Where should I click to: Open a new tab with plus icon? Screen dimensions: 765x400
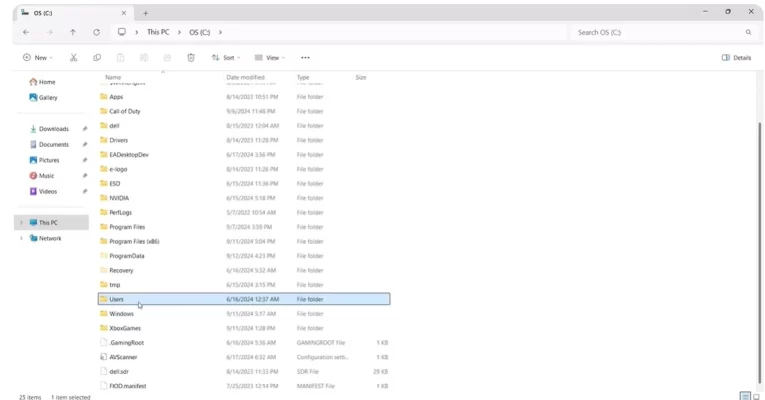[146, 13]
